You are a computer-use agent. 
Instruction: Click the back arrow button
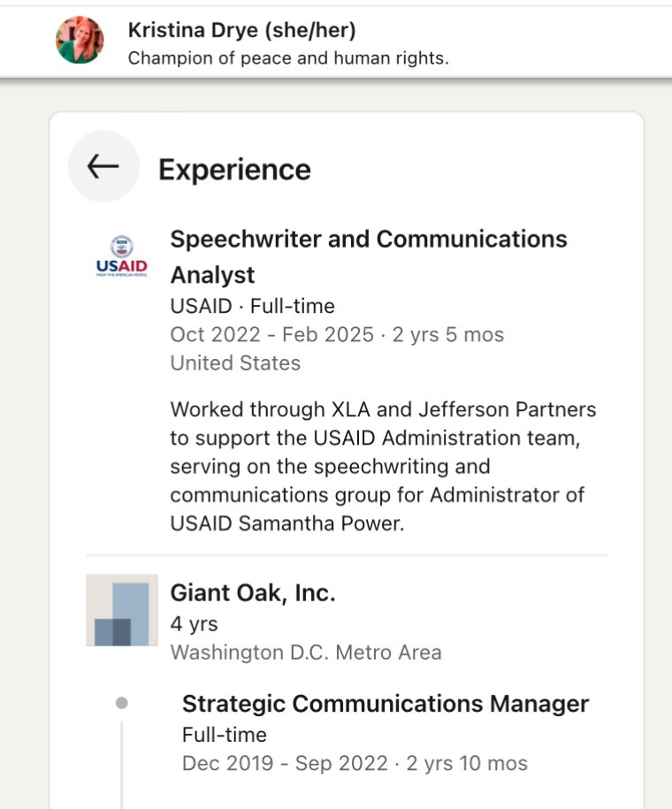103,166
